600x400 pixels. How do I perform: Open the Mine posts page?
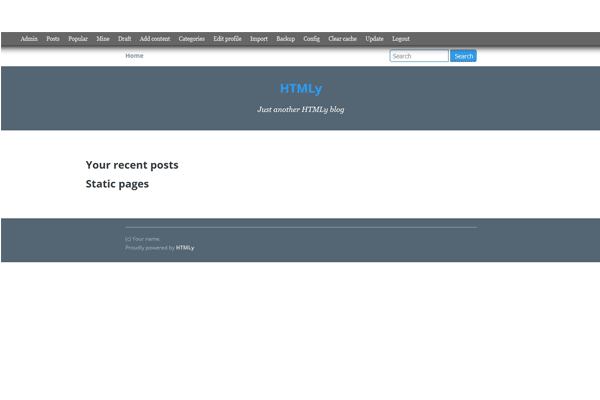click(x=103, y=39)
